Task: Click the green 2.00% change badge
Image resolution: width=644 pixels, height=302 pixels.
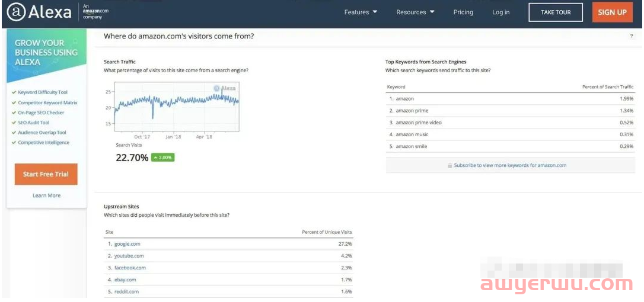Action: (x=162, y=158)
